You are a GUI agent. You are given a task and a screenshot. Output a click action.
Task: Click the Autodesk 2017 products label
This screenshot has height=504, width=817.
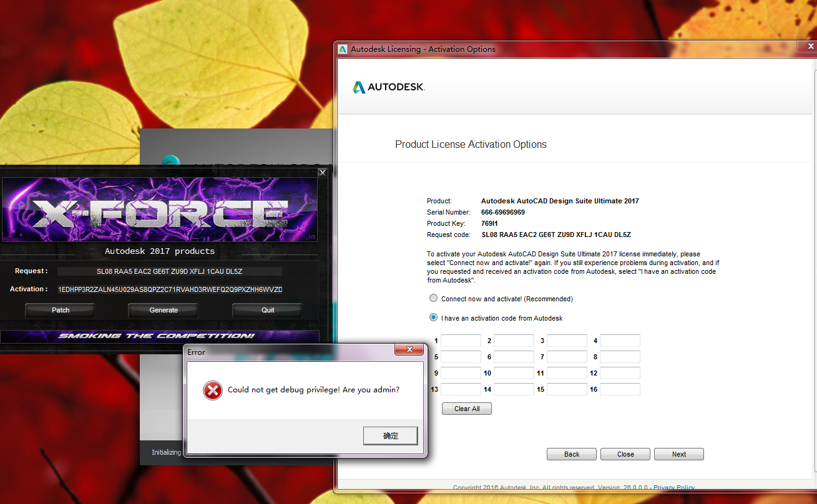coord(160,251)
